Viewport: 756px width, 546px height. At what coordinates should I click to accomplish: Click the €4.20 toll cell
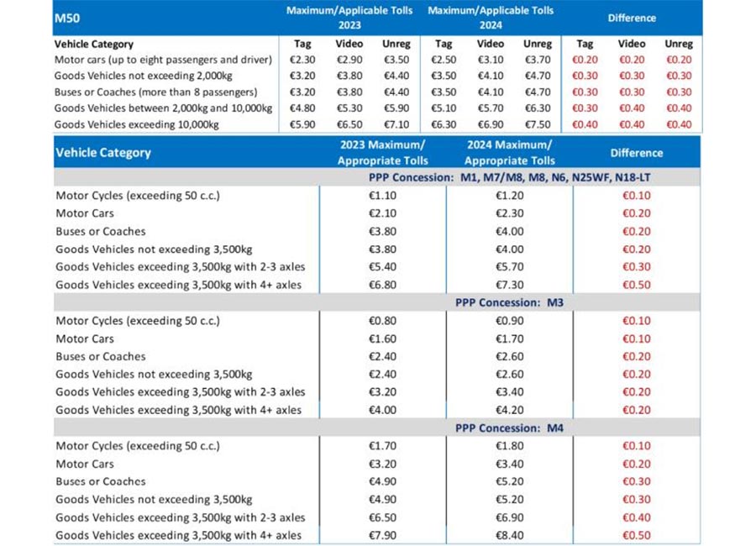[509, 410]
